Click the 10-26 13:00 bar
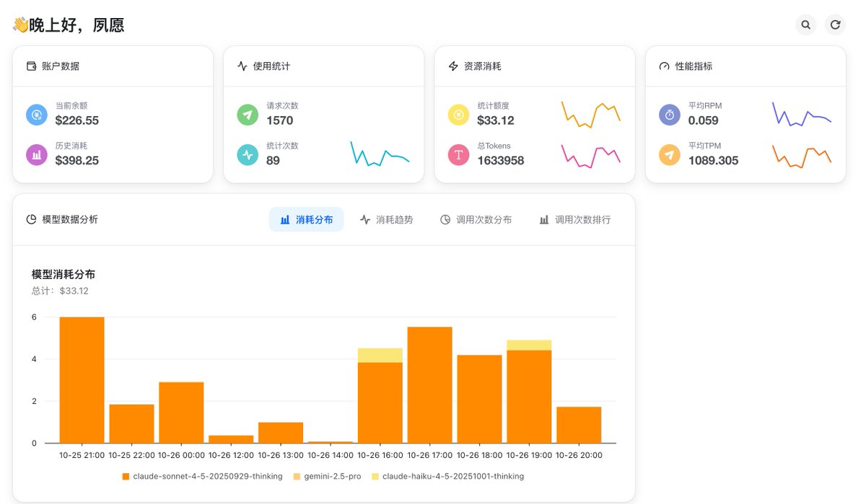The image size is (866, 504). [x=281, y=433]
